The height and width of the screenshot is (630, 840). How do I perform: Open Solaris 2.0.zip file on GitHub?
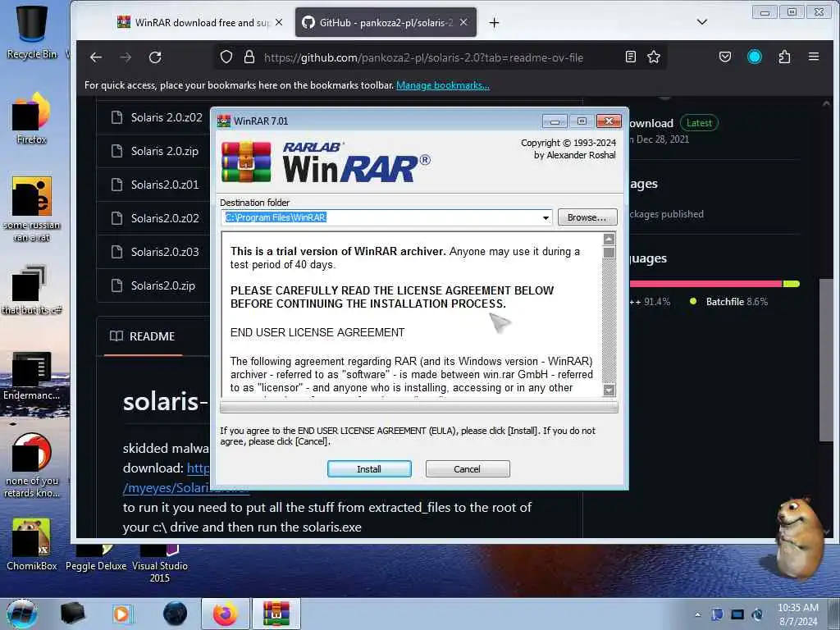(164, 151)
